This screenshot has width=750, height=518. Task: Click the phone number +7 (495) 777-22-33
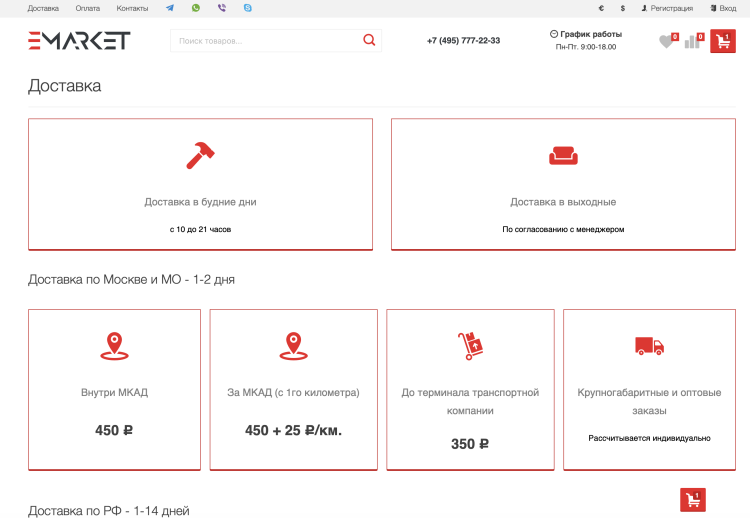click(x=463, y=41)
